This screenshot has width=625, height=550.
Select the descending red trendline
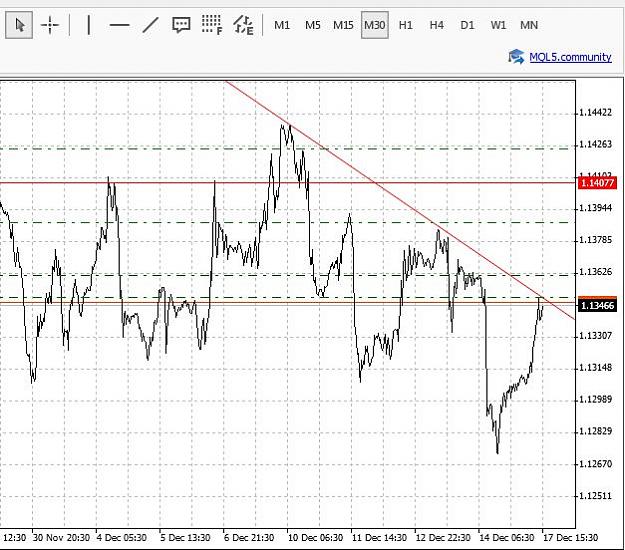point(399,199)
